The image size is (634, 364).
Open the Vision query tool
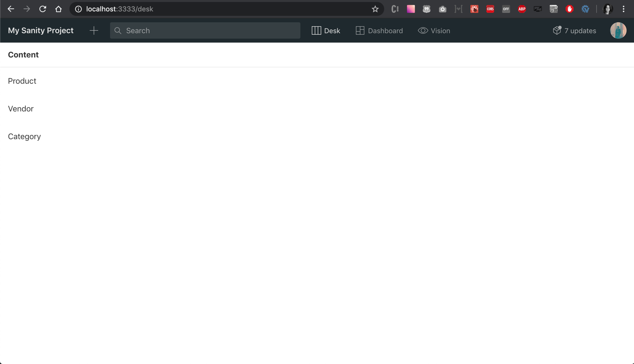[434, 31]
